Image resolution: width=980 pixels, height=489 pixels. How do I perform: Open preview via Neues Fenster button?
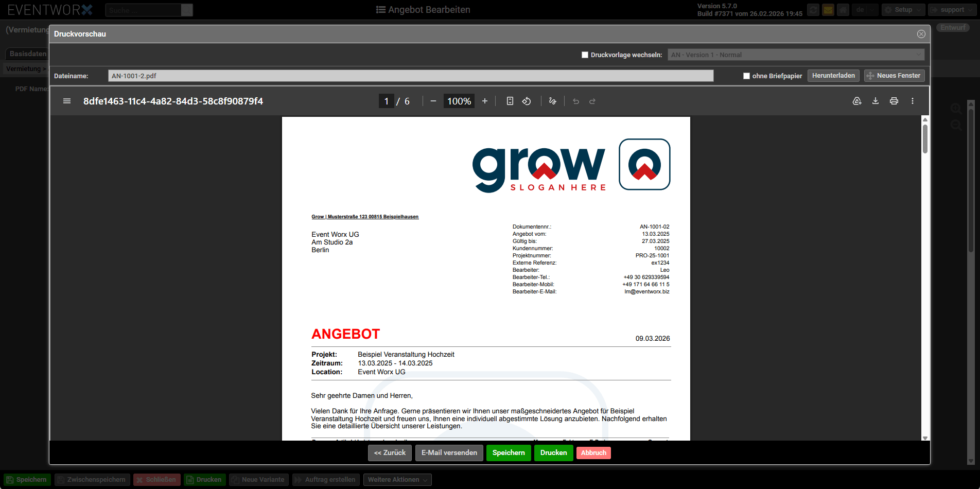tap(894, 76)
